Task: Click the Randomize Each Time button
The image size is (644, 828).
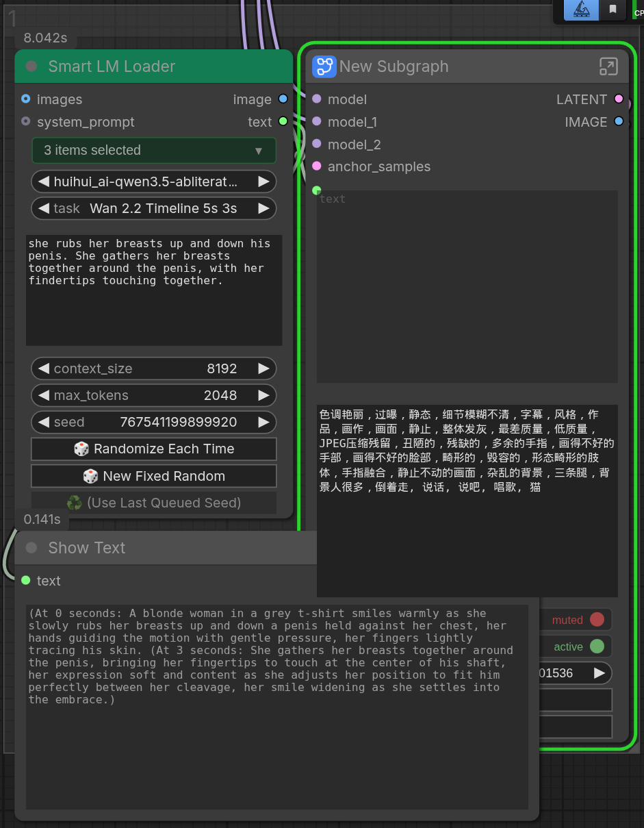Action: tap(154, 449)
